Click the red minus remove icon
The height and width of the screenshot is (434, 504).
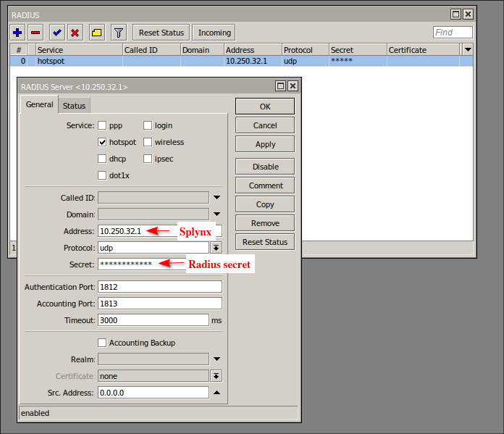pyautogui.click(x=36, y=33)
